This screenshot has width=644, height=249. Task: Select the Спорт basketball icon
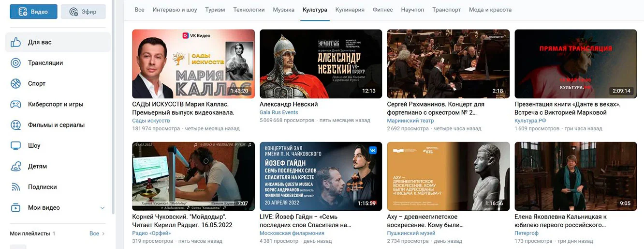point(16,83)
